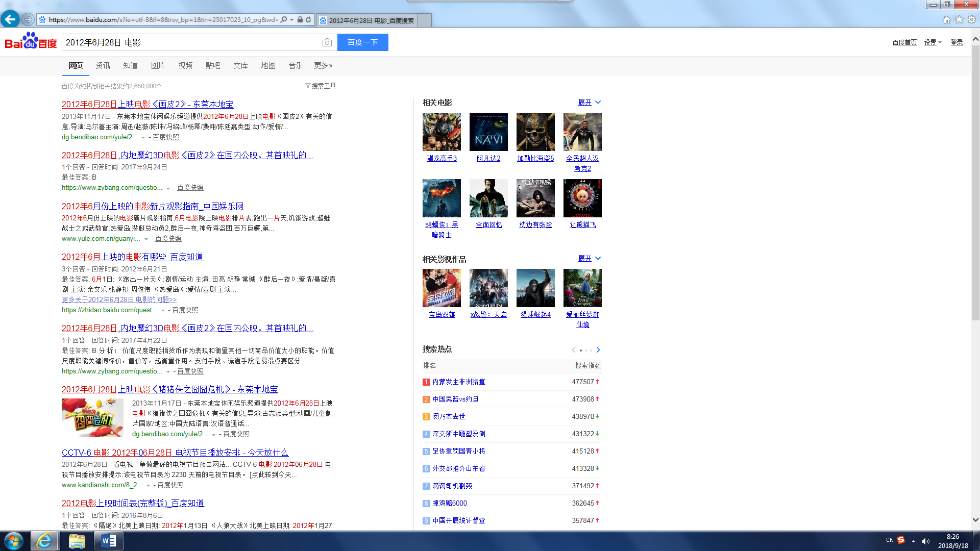Select the 网页 tab
Image resolution: width=980 pixels, height=551 pixels.
pyautogui.click(x=76, y=65)
